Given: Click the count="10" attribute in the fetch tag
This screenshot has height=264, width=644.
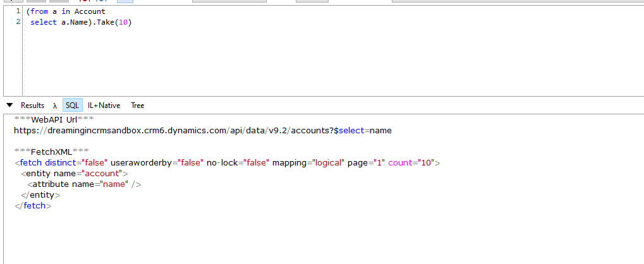Looking at the screenshot, I should (411, 162).
